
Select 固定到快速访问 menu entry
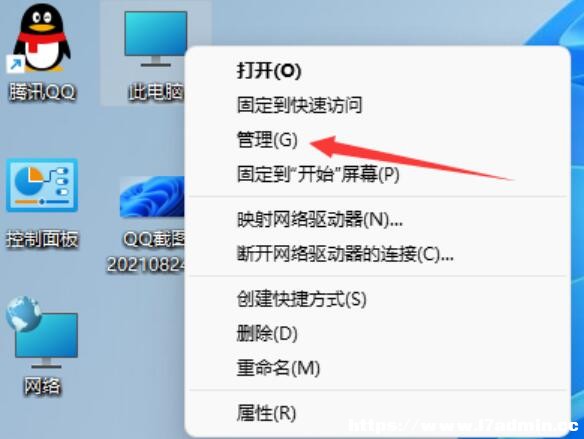(x=299, y=105)
